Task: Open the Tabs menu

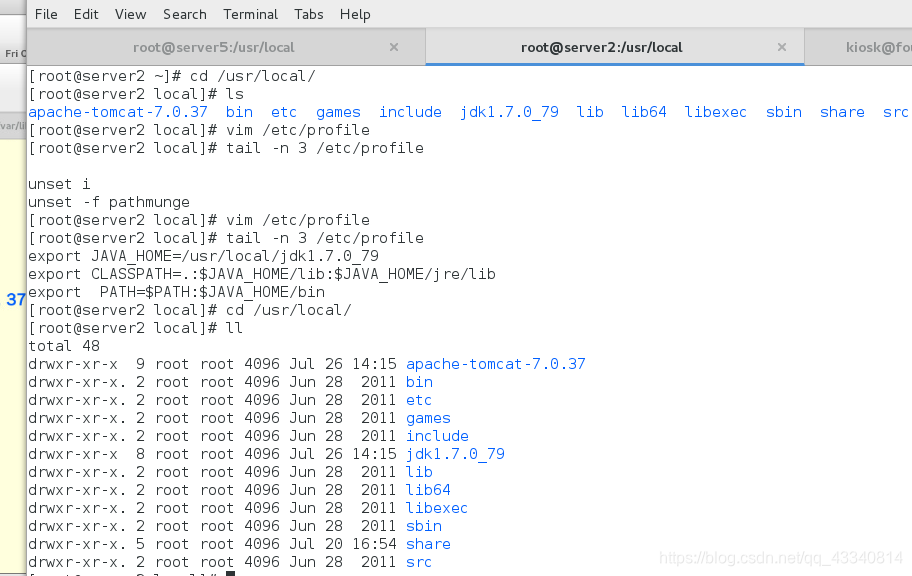Action: tap(309, 14)
